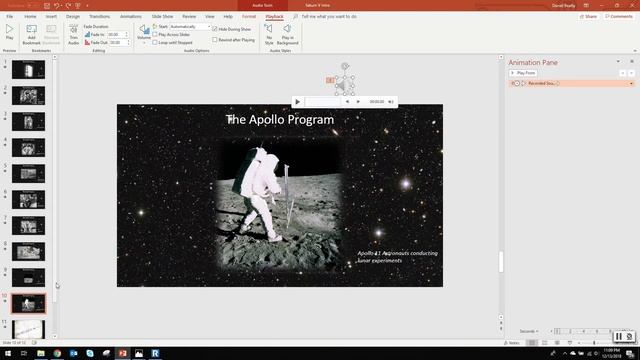Uncheck Hide During Show checkbox
The height and width of the screenshot is (360, 640).
215,29
